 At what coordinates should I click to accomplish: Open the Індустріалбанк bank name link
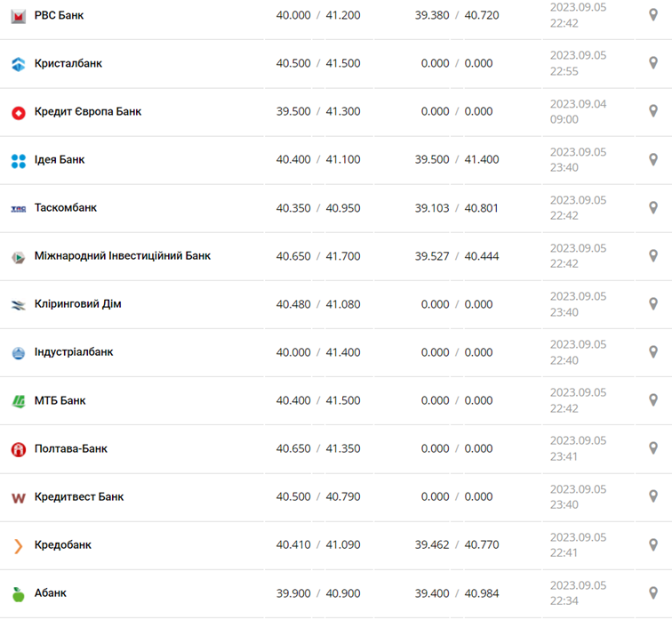click(x=74, y=352)
